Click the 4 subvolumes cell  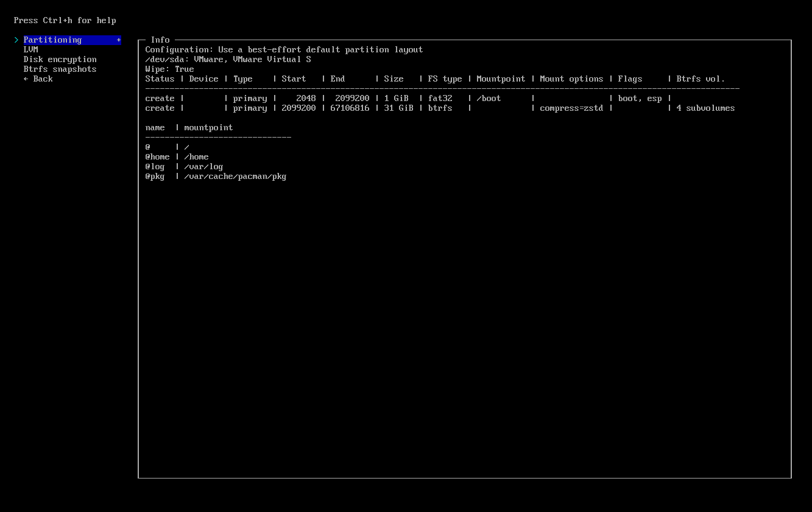[x=705, y=108]
